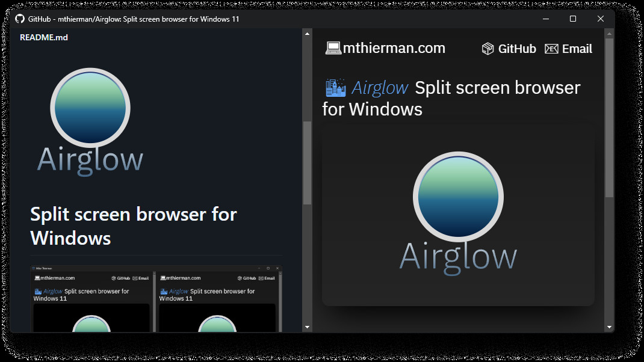Image resolution: width=644 pixels, height=362 pixels.
Task: Click the Email envelope icon in the right pane
Action: click(x=551, y=49)
